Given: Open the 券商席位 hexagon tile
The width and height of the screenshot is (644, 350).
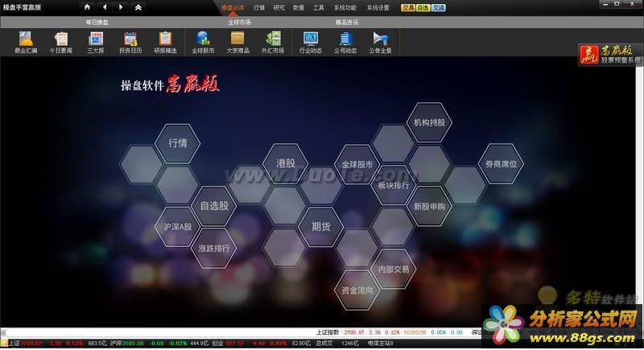Looking at the screenshot, I should pyautogui.click(x=501, y=163).
